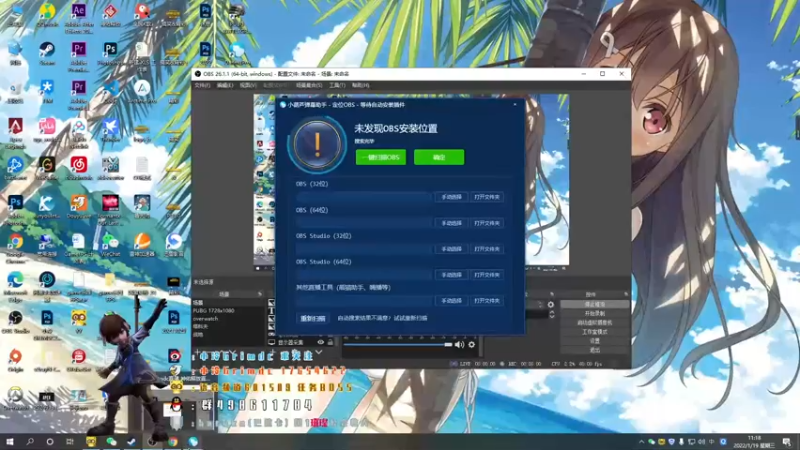Image resolution: width=800 pixels, height=450 pixels.
Task: Click the green 一键扫描OBS button
Action: tap(381, 157)
